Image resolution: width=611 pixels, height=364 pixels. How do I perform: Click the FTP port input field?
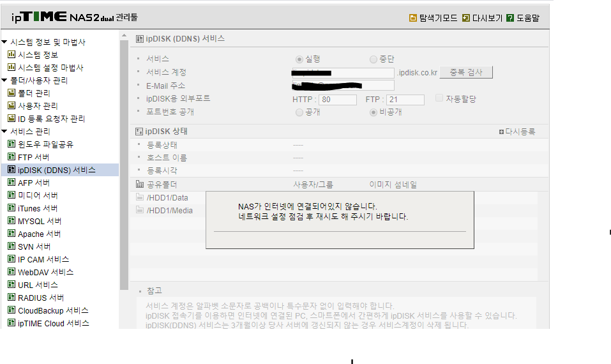coord(405,100)
